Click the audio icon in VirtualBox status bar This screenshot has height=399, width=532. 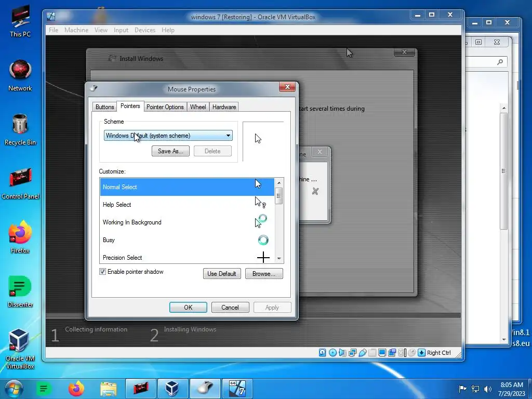(x=343, y=353)
